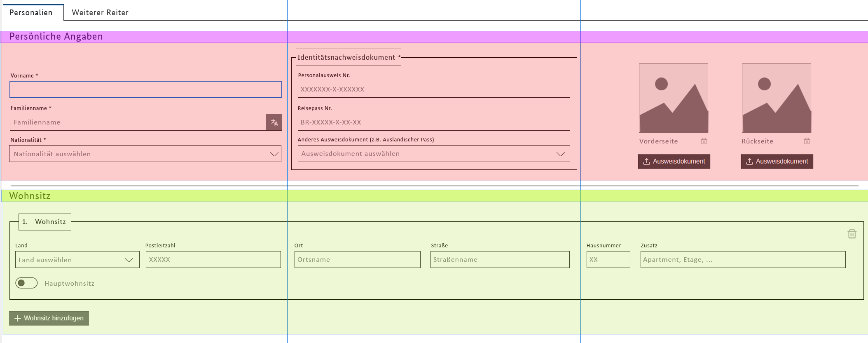The height and width of the screenshot is (343, 868).
Task: Click the Ortsname input field
Action: (358, 260)
